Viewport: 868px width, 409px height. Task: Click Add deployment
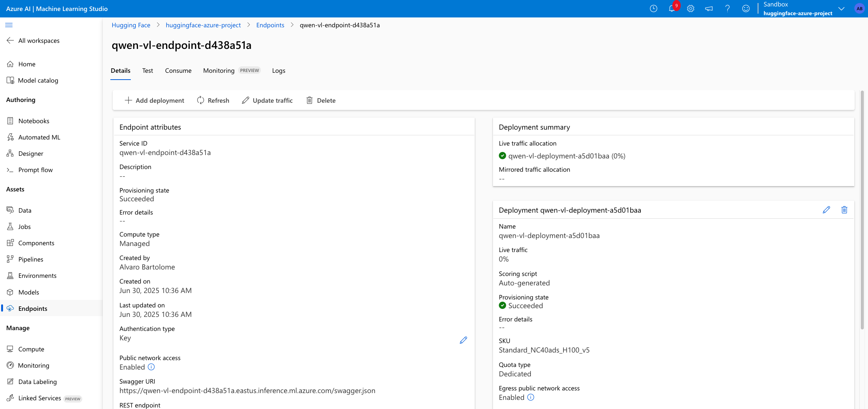point(154,100)
